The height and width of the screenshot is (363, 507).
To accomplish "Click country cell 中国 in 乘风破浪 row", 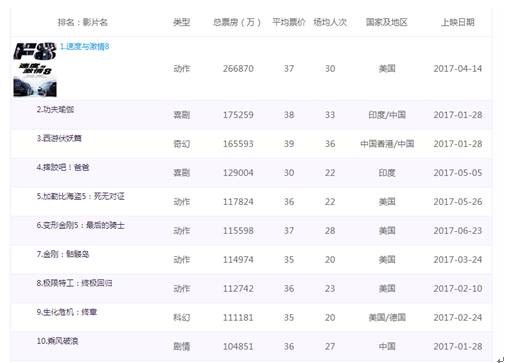I will [387, 347].
